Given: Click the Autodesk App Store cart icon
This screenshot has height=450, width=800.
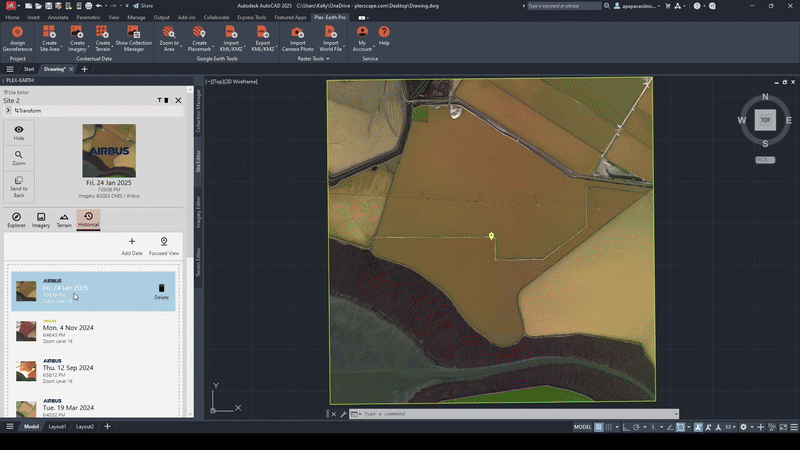Looking at the screenshot, I should click(667, 6).
